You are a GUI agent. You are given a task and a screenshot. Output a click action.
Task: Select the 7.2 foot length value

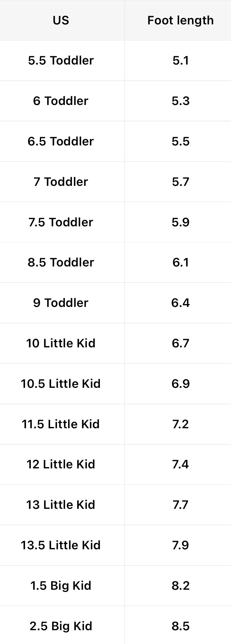click(x=180, y=424)
